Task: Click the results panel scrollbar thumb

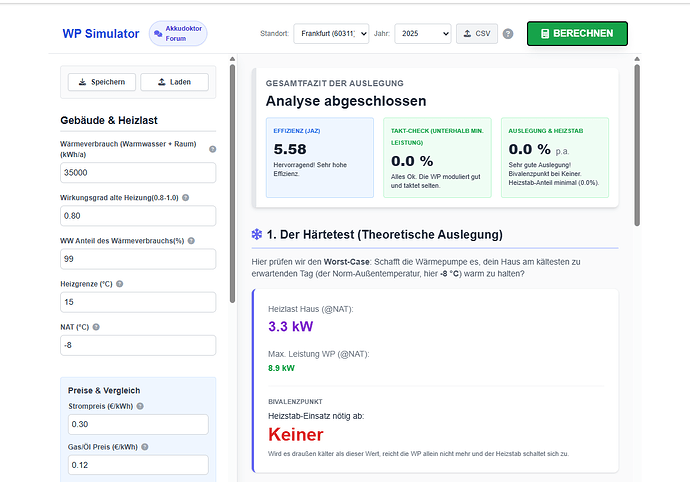Action: (637, 145)
